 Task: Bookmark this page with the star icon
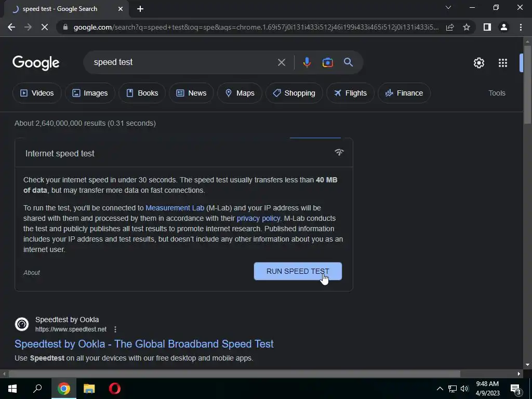(467, 27)
